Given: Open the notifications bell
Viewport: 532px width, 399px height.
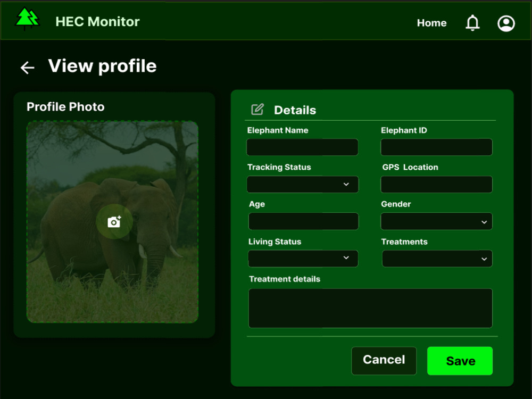Looking at the screenshot, I should pyautogui.click(x=472, y=23).
